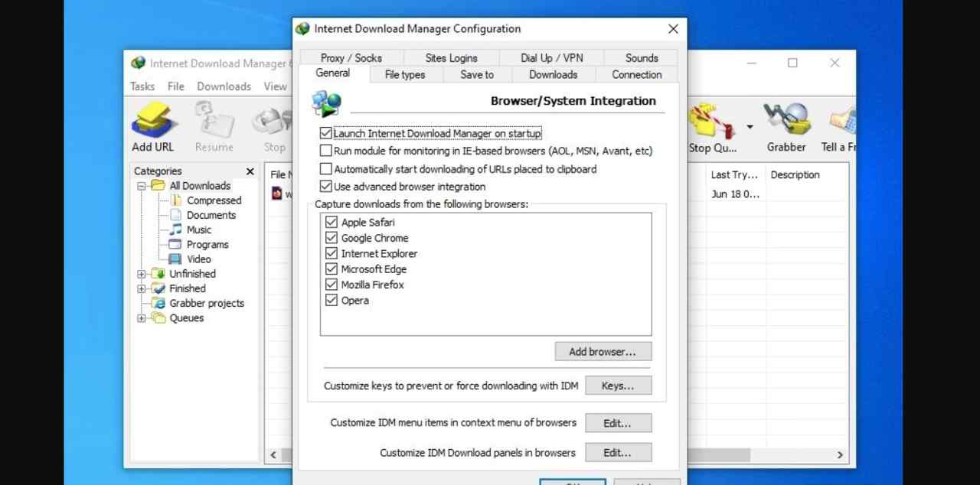Viewport: 980px width, 485px height.
Task: Open the Tasks menu
Action: (x=142, y=86)
